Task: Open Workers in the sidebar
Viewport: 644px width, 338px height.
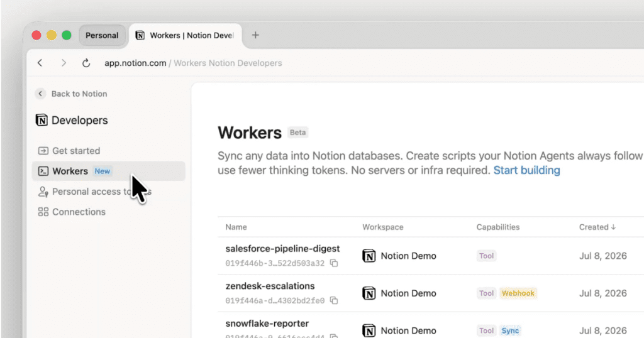Action: [108, 171]
